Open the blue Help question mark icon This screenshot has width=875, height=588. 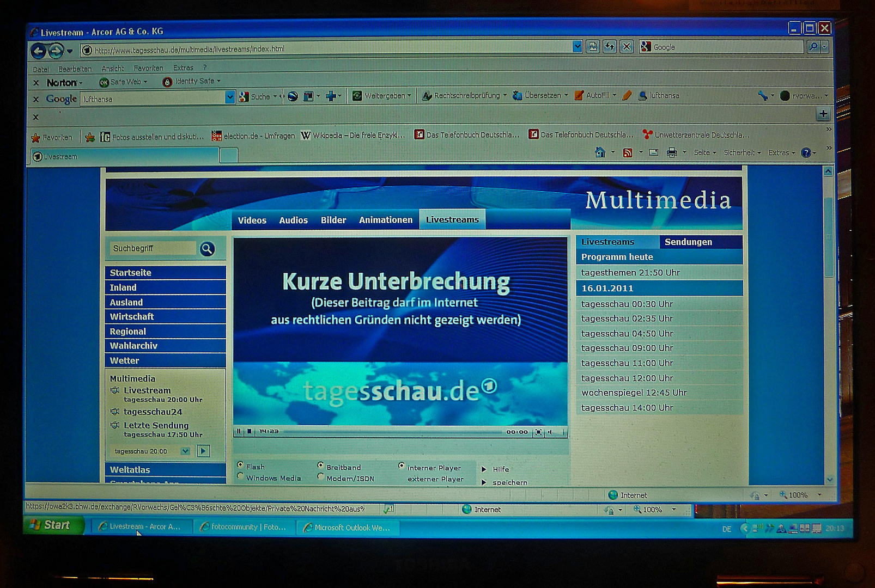[x=806, y=152]
